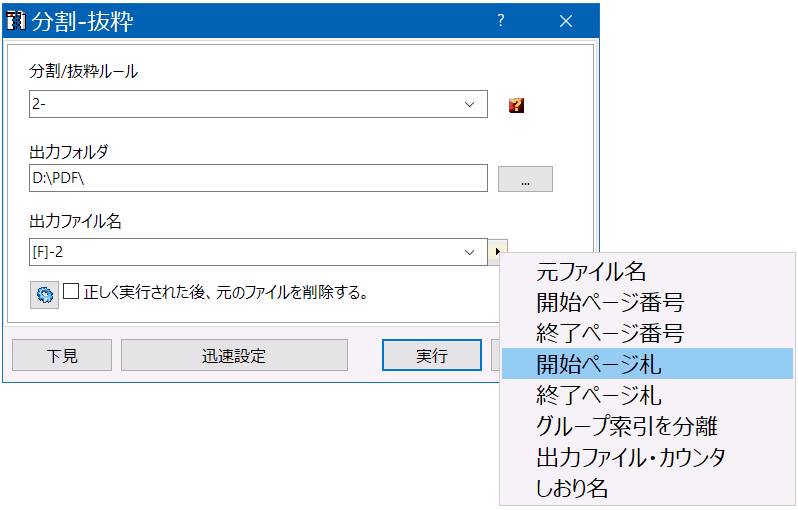Select しおり名 menu item
Screen dimensions: 798x510
tap(647, 488)
